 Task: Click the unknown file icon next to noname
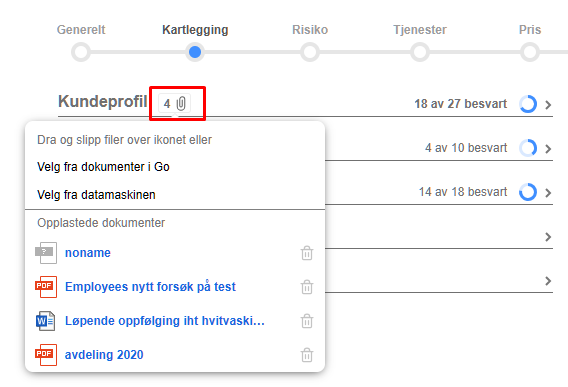46,253
